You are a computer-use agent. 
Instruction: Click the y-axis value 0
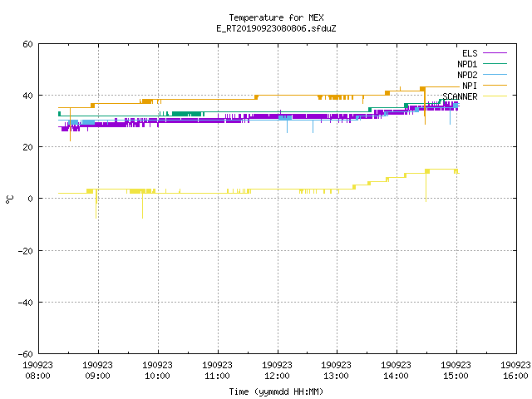[30, 199]
